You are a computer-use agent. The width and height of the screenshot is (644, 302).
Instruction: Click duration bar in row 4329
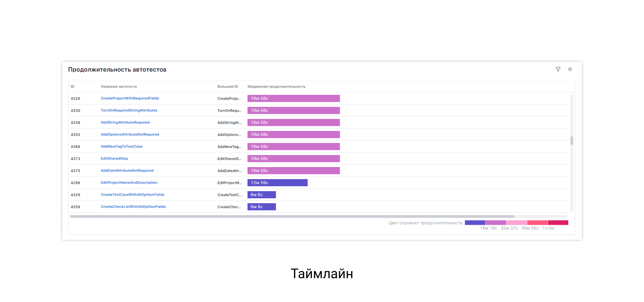pyautogui.click(x=262, y=195)
